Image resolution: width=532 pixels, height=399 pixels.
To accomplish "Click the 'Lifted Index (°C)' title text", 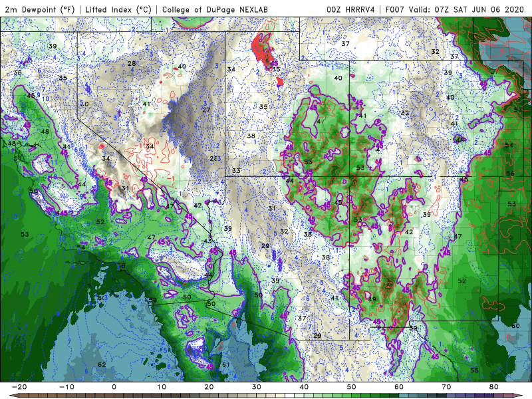I will (x=118, y=9).
